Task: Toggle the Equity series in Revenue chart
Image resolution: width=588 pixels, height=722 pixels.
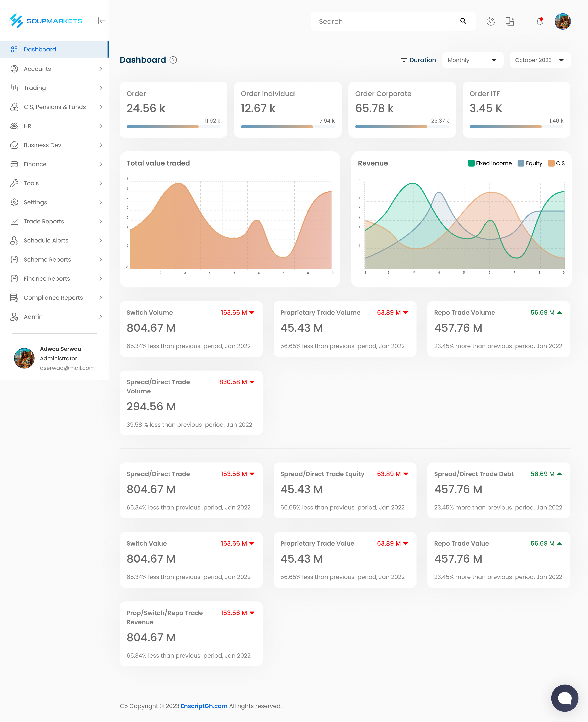Action: pos(530,163)
